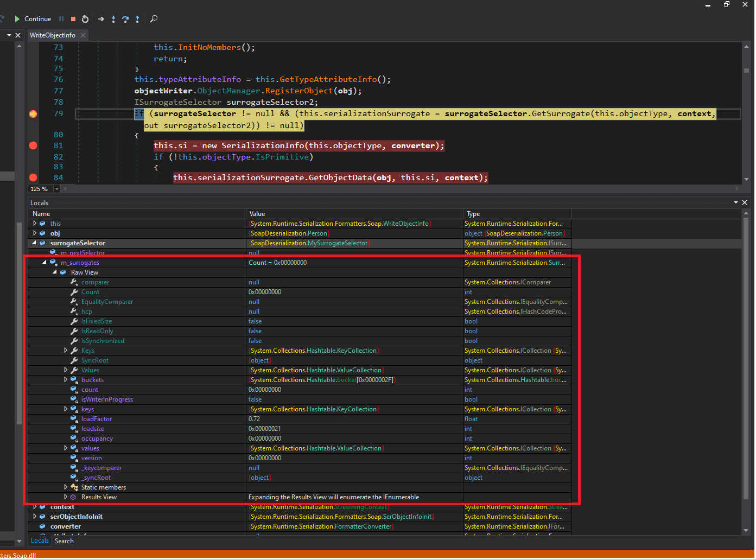Click the loadFactor value 0.72

pyautogui.click(x=254, y=419)
